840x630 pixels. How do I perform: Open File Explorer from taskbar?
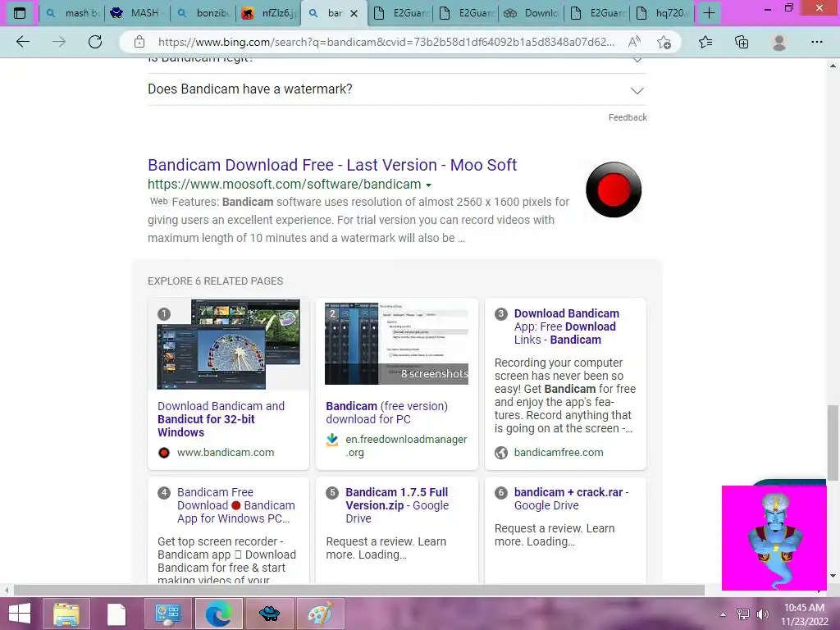tap(66, 614)
